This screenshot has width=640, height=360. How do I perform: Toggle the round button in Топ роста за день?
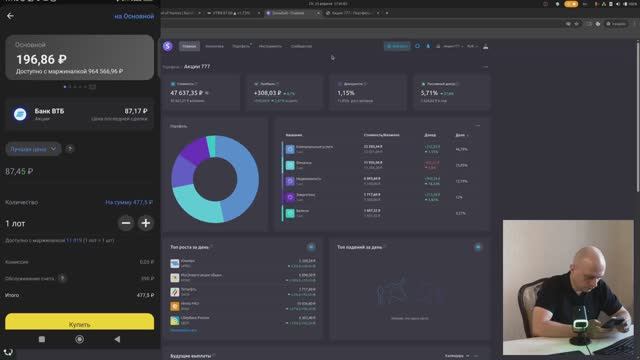pos(311,247)
